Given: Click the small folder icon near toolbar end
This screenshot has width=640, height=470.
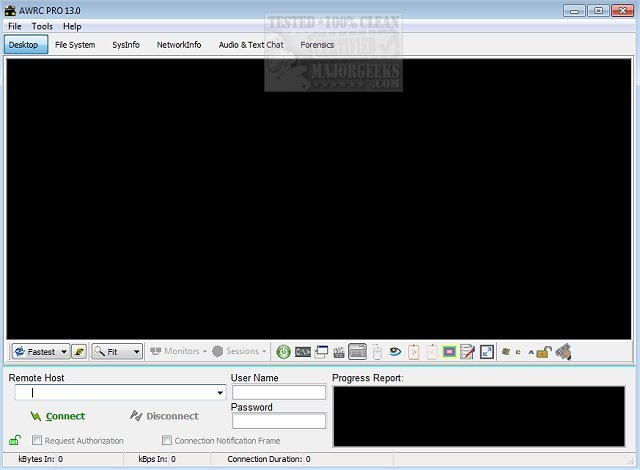Looking at the screenshot, I should (506, 352).
